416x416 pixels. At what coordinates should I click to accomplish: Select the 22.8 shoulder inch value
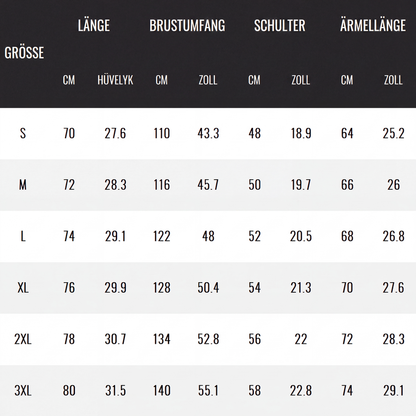[301, 391]
